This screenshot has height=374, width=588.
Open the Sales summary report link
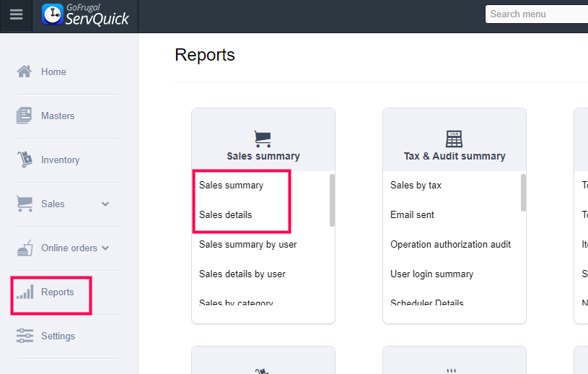point(231,186)
